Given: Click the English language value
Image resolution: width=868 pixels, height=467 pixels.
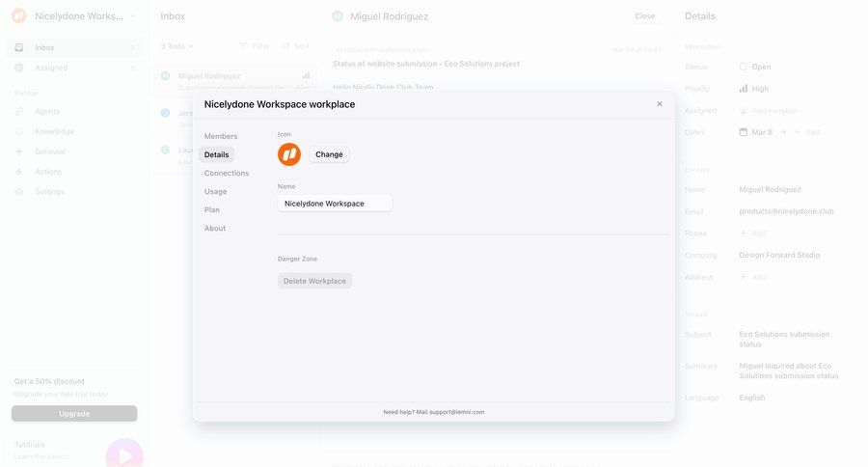Looking at the screenshot, I should tap(751, 398).
